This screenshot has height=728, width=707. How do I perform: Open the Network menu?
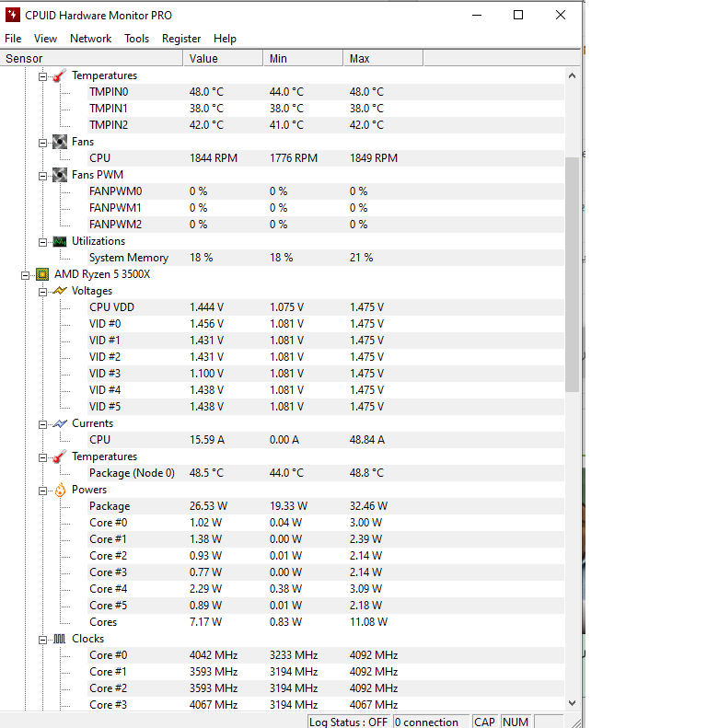[90, 39]
